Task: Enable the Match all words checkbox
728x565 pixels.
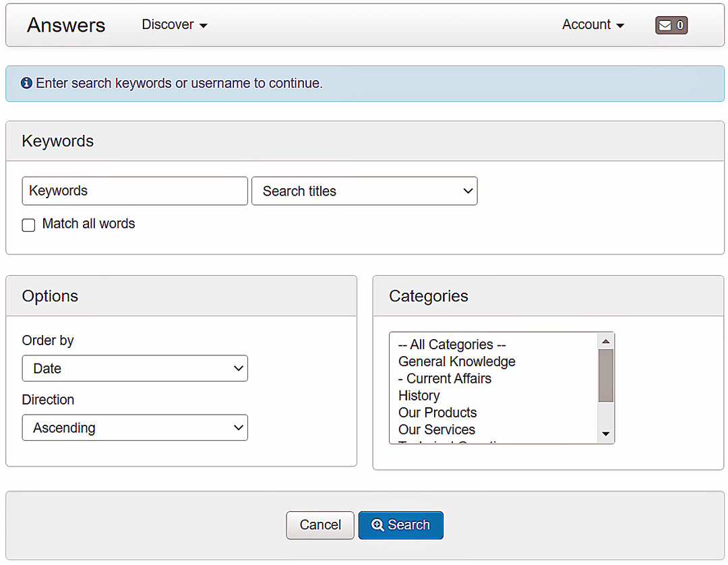Action: coord(28,225)
